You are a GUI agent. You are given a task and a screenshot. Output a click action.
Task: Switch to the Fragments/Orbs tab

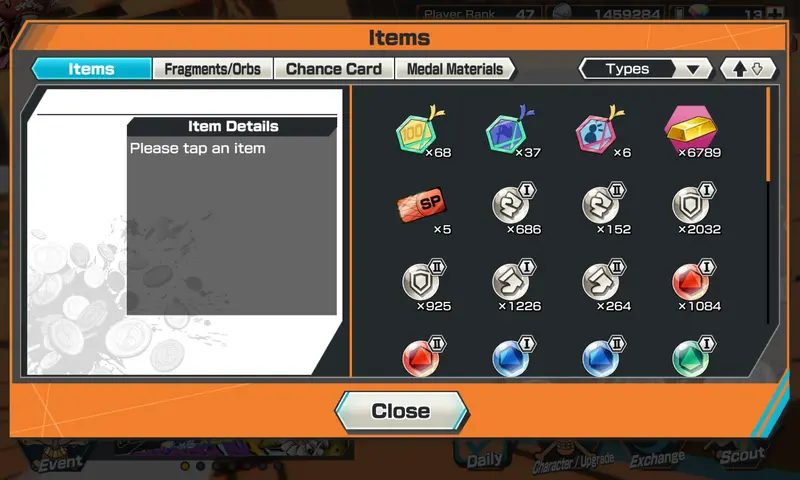(212, 69)
